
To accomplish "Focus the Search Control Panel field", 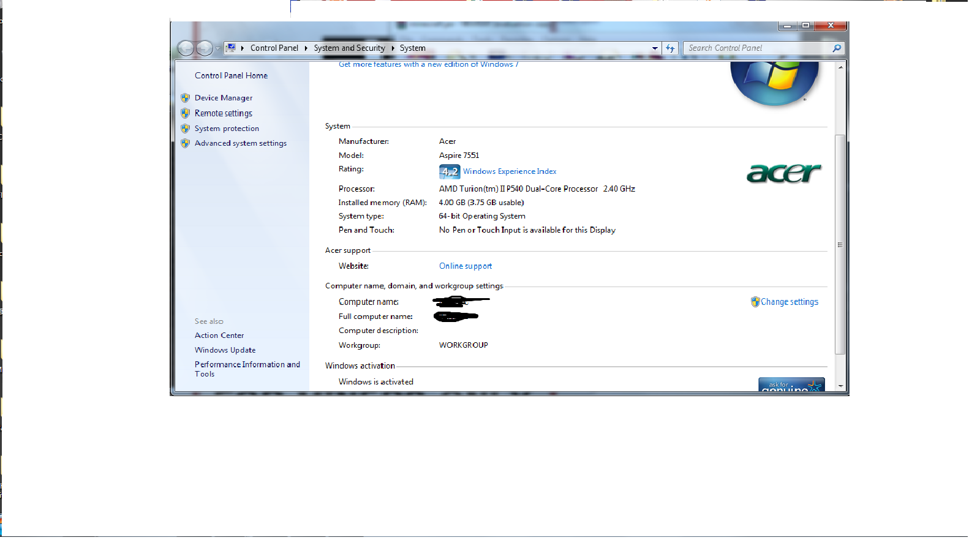I will click(x=756, y=48).
